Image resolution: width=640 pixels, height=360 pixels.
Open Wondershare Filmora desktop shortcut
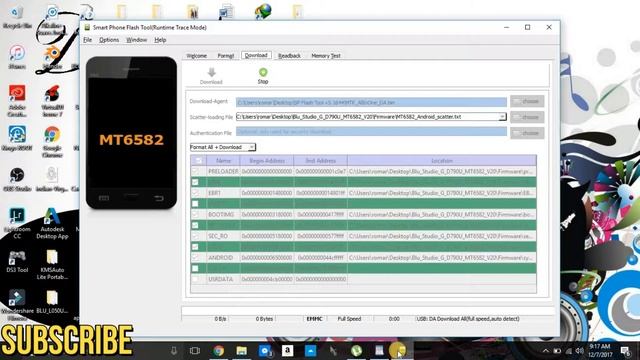[x=17, y=304]
